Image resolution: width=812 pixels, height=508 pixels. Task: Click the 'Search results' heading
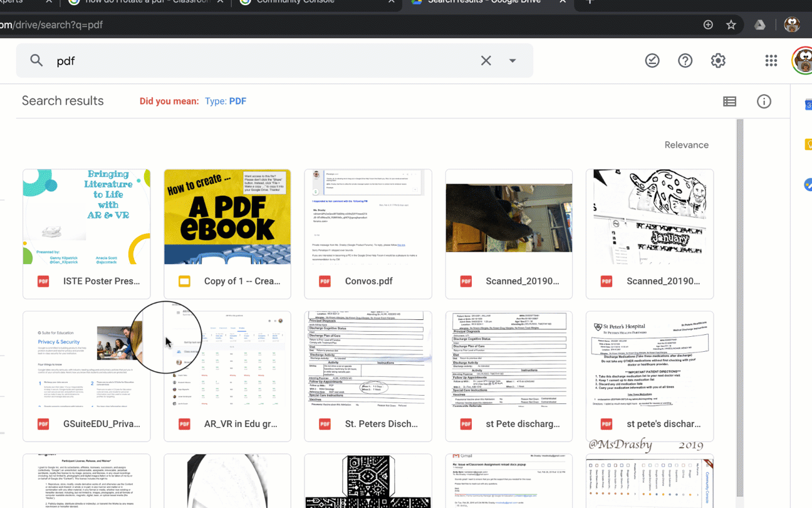[x=63, y=100]
